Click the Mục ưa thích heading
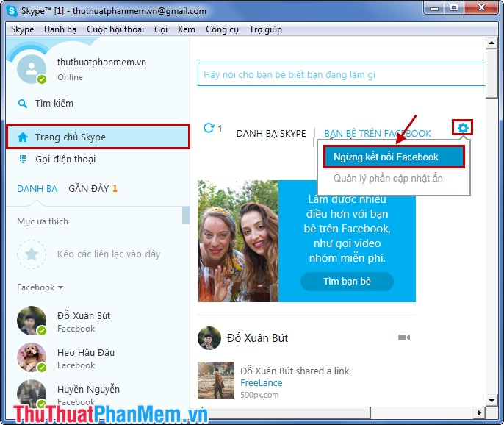 (43, 221)
